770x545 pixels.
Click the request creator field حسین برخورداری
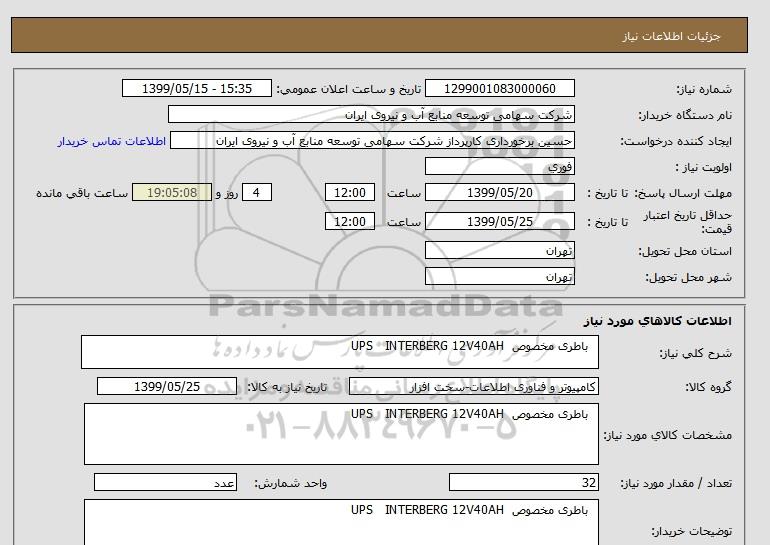(372, 140)
